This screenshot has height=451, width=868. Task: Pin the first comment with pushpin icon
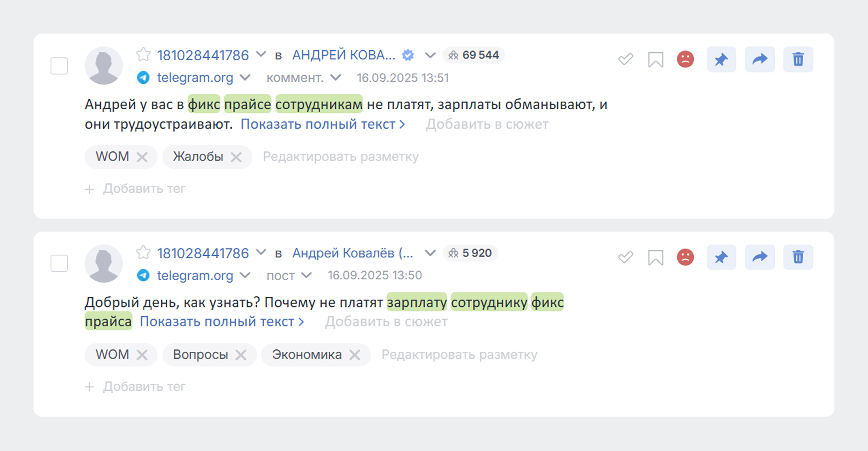click(721, 60)
